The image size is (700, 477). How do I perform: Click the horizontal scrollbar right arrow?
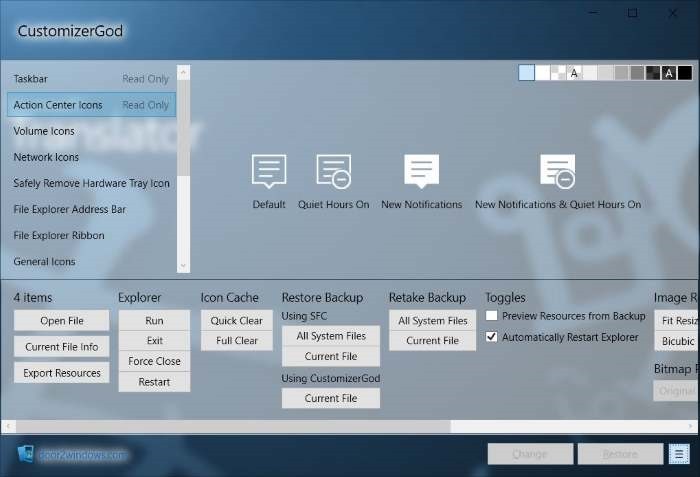(x=690, y=427)
